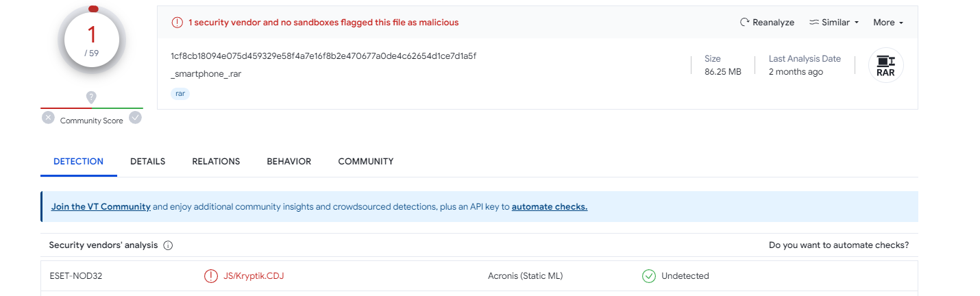Click the community score question mark pin

tap(91, 97)
